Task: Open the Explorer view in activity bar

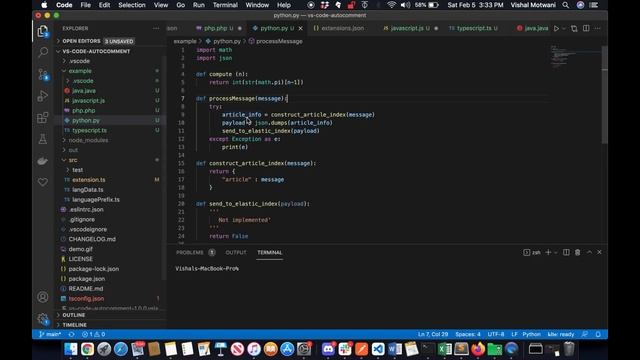Action: [43, 31]
